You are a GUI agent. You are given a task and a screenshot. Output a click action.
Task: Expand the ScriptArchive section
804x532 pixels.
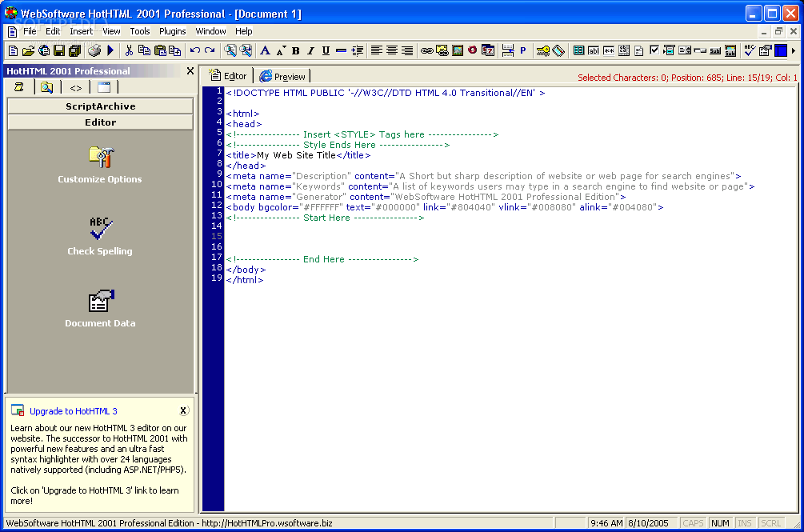coord(101,106)
